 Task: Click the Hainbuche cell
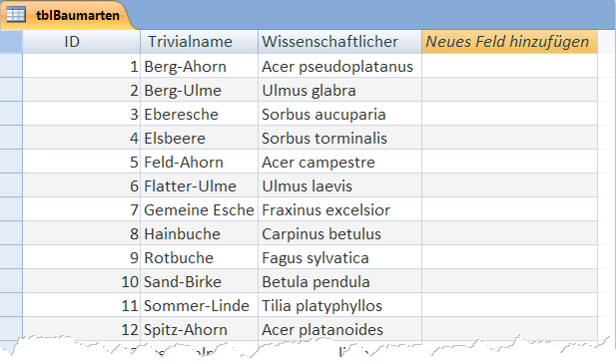(199, 233)
